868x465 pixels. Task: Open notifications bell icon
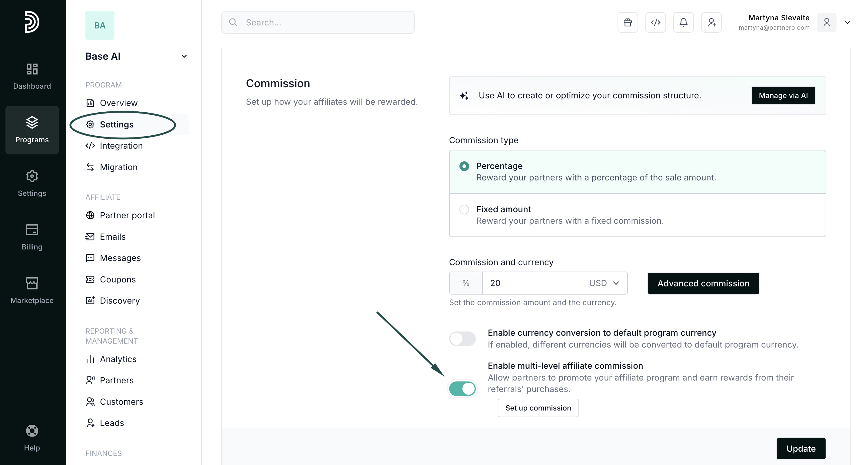point(683,23)
